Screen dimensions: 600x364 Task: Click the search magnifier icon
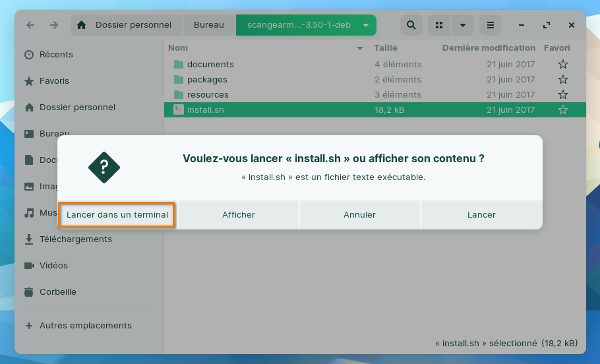click(411, 26)
